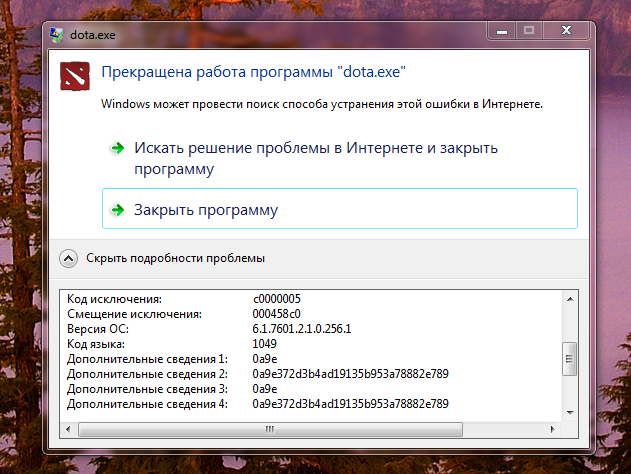The width and height of the screenshot is (631, 474).
Task: Click details scroll down arrow
Action: [x=570, y=412]
